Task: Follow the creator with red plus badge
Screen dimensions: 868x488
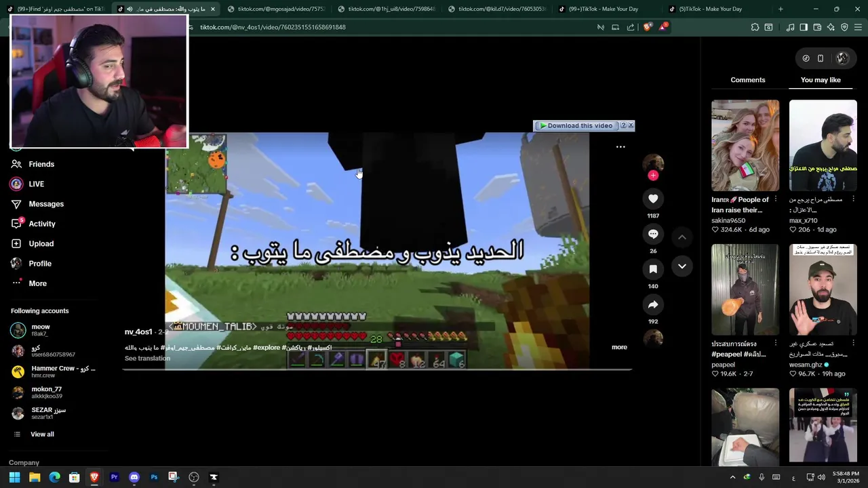Action: tap(653, 176)
